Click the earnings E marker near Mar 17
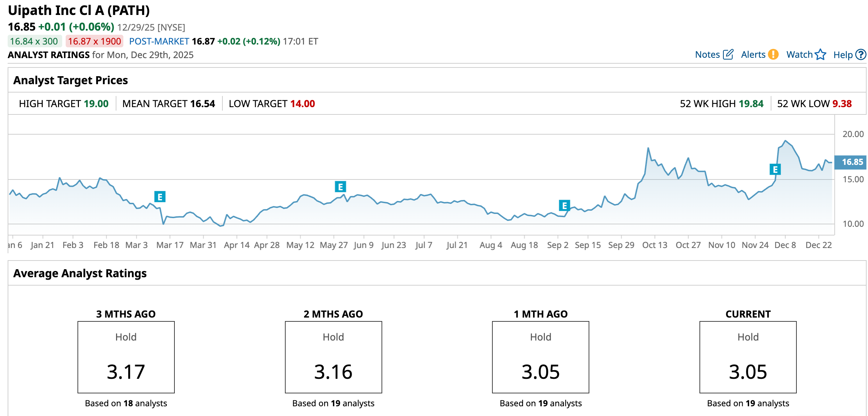This screenshot has width=868, height=416. point(160,197)
